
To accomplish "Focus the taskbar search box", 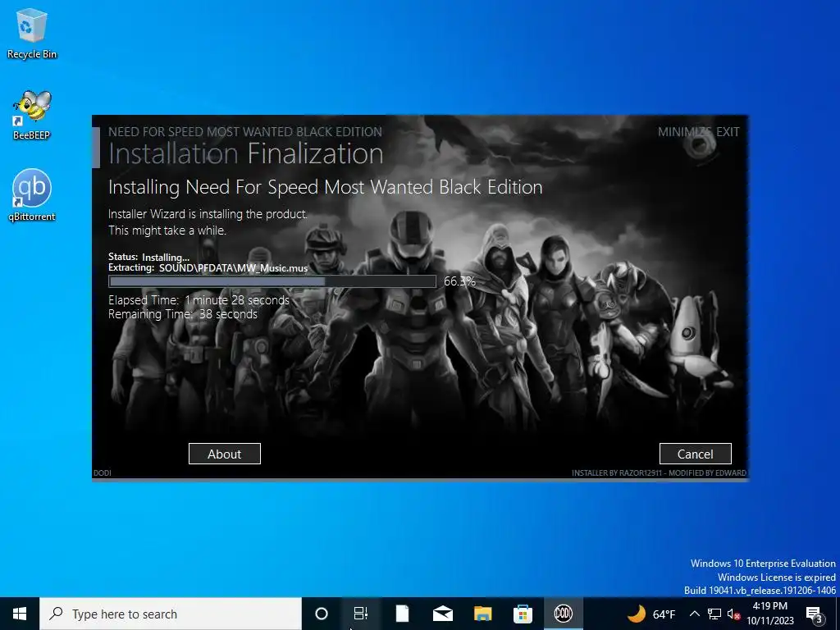I will pyautogui.click(x=171, y=614).
